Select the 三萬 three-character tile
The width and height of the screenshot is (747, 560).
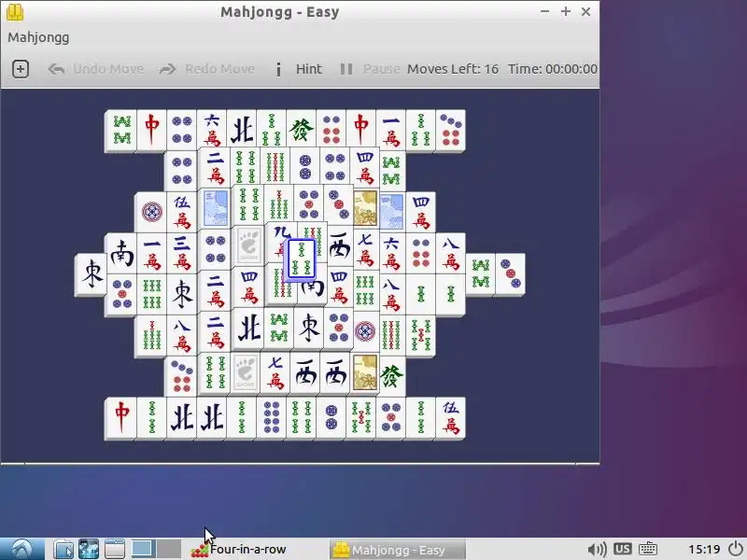click(182, 253)
